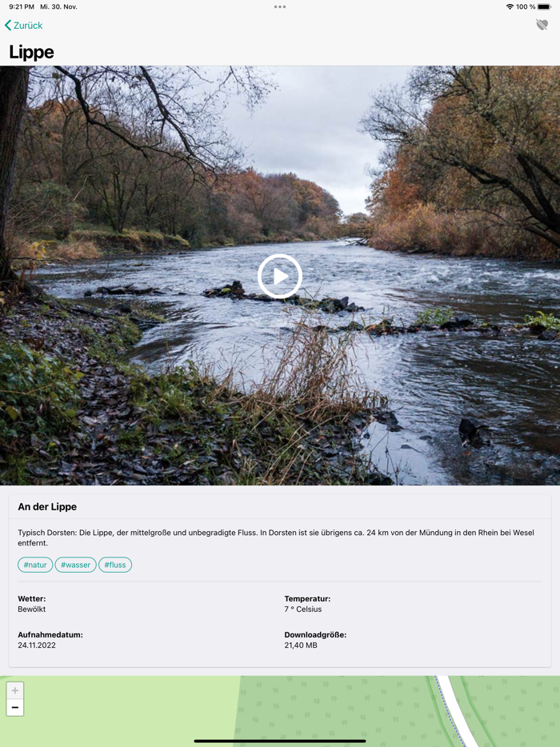The image size is (560, 747).
Task: Zoom in on the map
Action: (x=14, y=690)
